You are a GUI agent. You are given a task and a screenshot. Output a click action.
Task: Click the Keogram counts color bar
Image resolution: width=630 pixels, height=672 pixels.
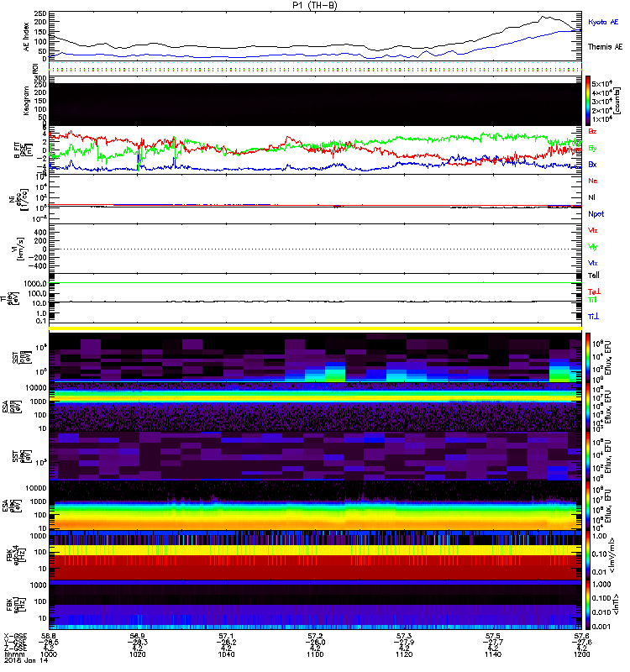(x=591, y=102)
